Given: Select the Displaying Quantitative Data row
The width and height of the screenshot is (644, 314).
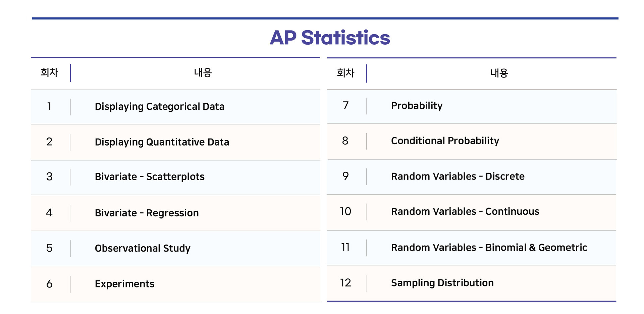Looking at the screenshot, I should click(175, 142).
